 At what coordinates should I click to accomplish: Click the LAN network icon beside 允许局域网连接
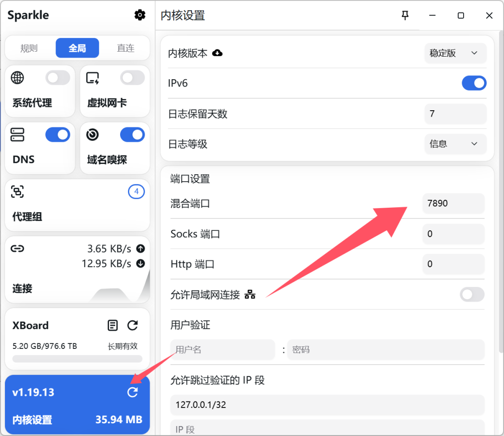(250, 294)
